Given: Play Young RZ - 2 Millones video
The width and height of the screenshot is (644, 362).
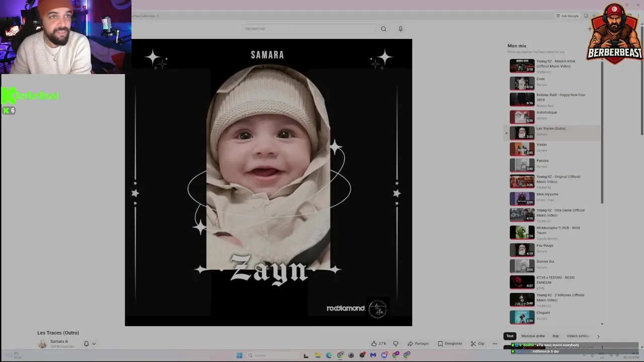Looking at the screenshot, I should click(x=553, y=300).
